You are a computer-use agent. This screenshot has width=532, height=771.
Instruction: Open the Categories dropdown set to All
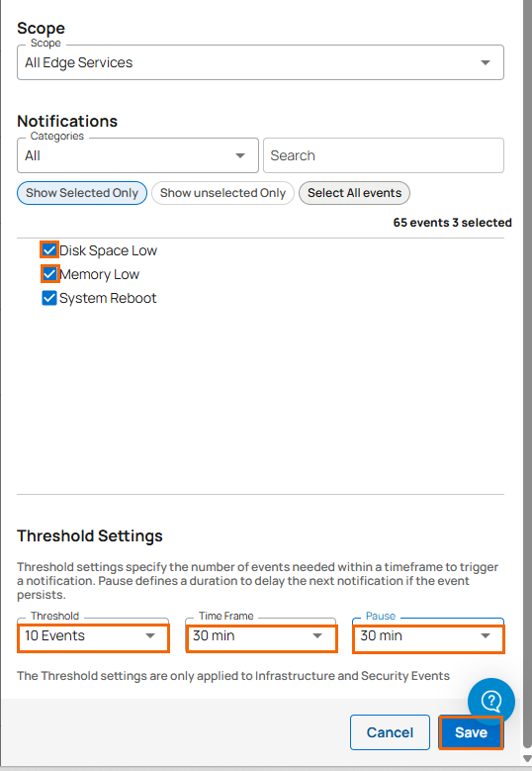click(x=137, y=155)
